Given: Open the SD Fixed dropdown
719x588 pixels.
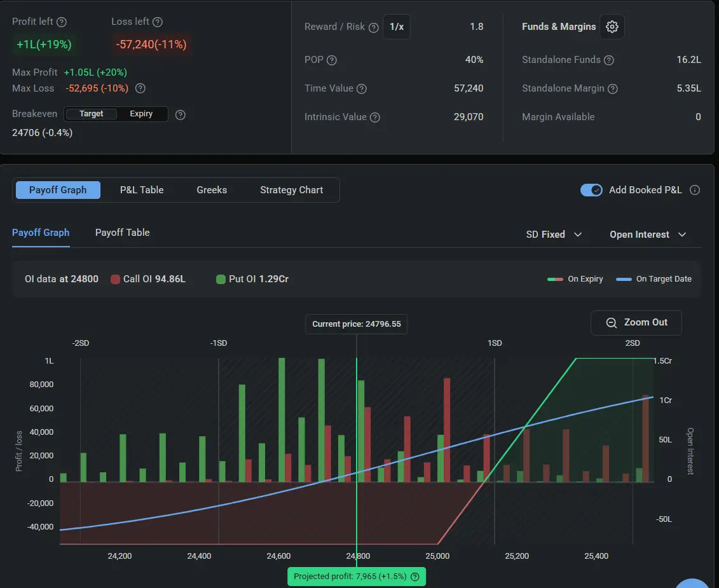Looking at the screenshot, I should point(554,235).
